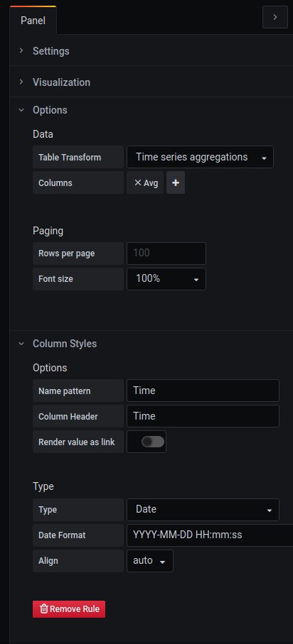Collapse the Column Styles section
293x644 pixels.
(x=65, y=344)
